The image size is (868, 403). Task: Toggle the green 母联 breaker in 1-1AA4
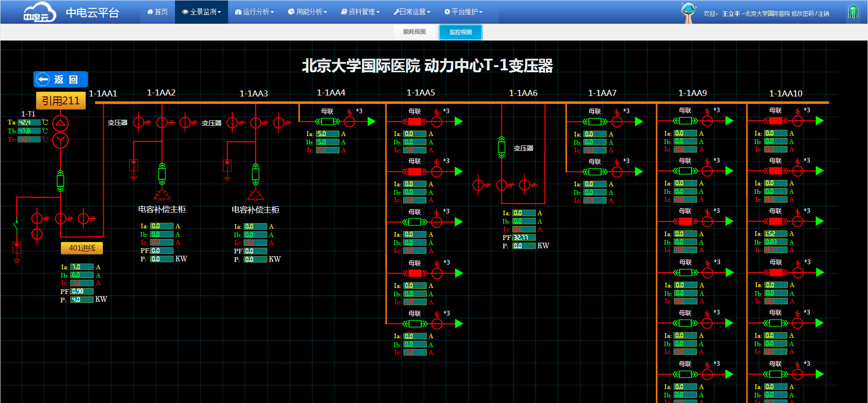click(x=328, y=122)
